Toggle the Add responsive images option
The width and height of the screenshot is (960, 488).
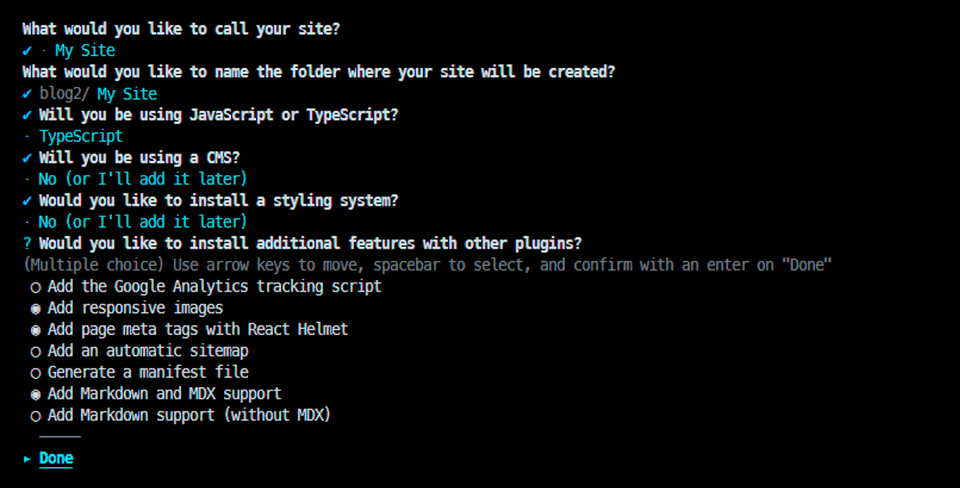pos(127,308)
